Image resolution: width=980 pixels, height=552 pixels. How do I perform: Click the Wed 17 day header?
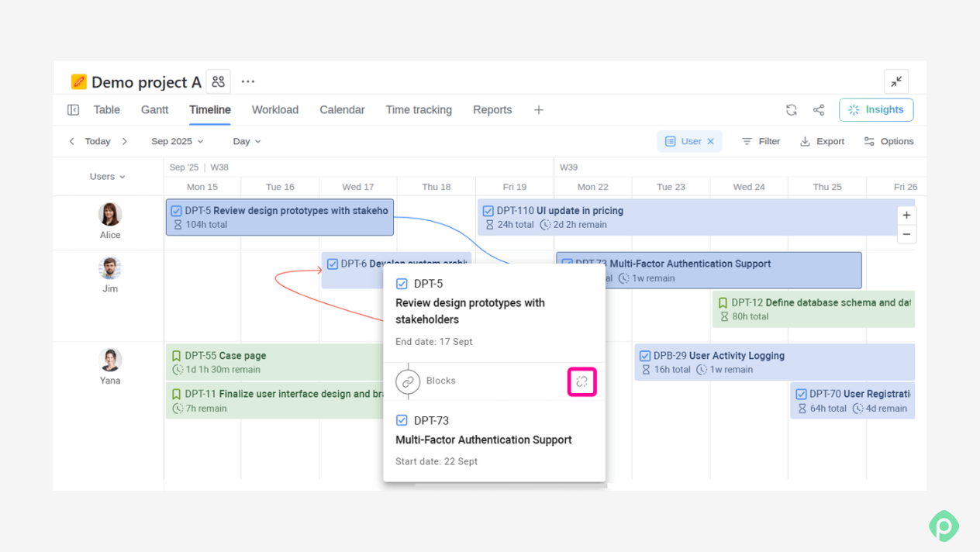click(358, 187)
